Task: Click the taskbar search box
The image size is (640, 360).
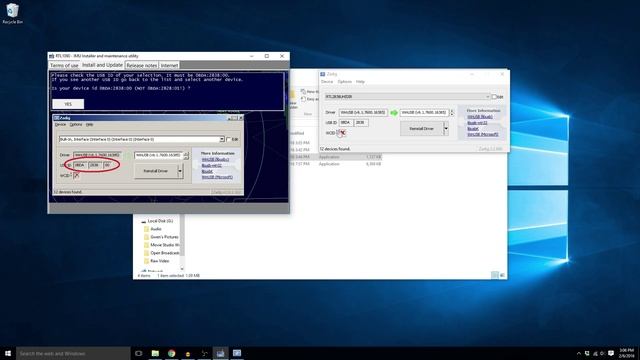Action: 73,353
